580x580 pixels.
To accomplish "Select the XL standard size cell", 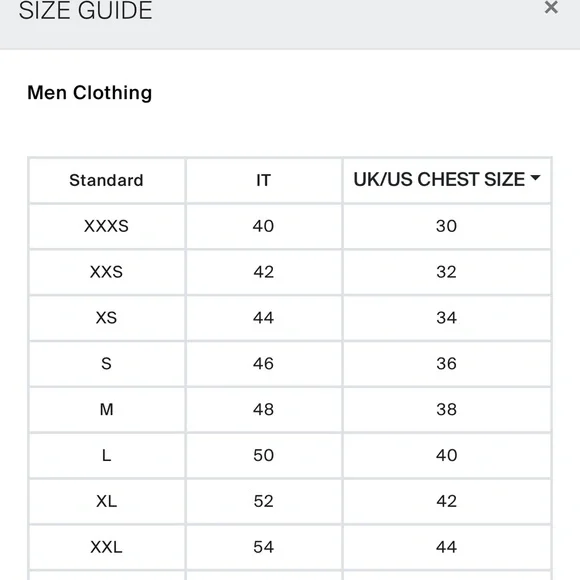I will click(x=107, y=502).
